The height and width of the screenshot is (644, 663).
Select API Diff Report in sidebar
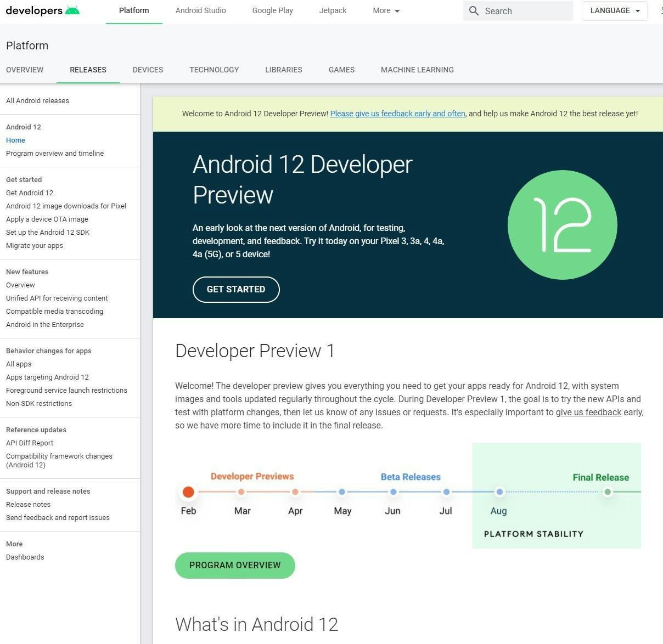pyautogui.click(x=30, y=443)
